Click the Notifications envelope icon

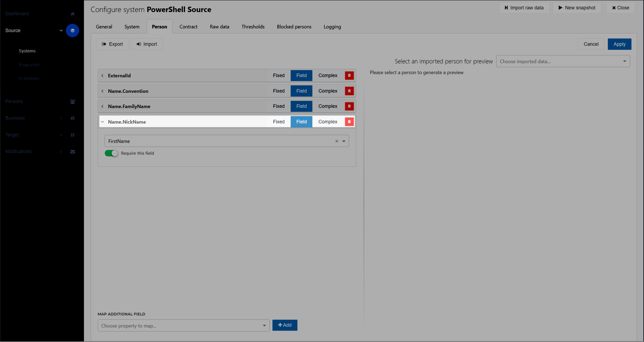click(x=72, y=152)
